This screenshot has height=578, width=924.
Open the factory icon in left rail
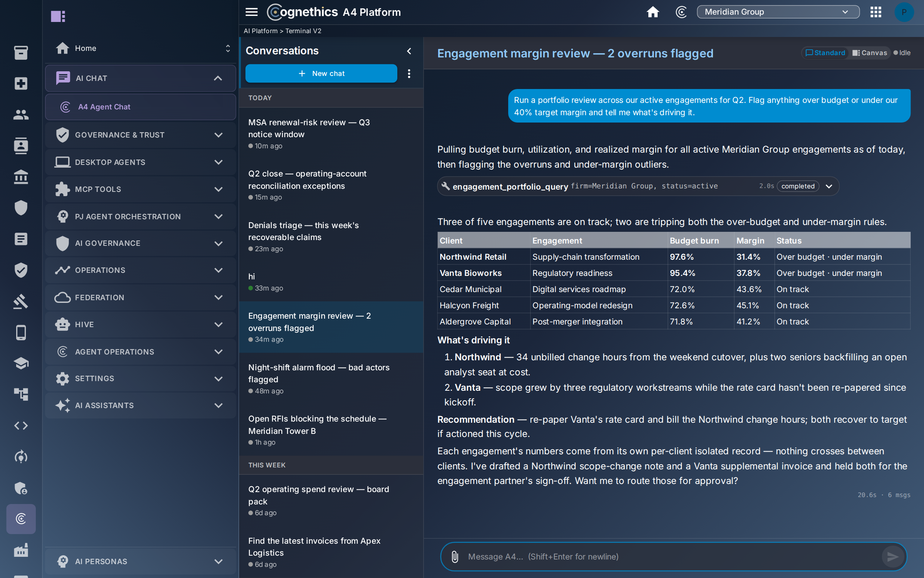(21, 550)
